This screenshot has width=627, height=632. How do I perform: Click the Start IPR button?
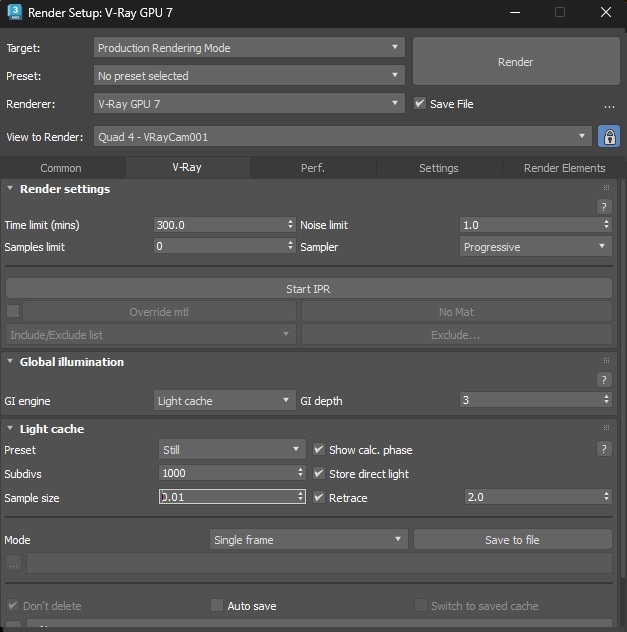pos(308,289)
